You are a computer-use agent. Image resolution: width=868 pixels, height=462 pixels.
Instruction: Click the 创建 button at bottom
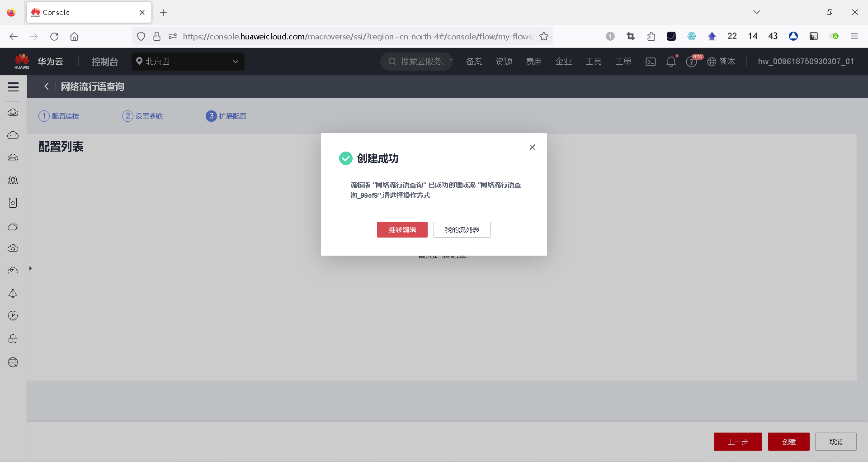click(x=788, y=442)
